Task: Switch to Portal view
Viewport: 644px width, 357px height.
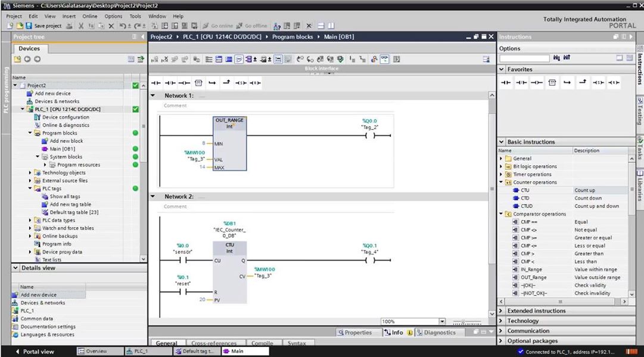Action: tap(35, 351)
